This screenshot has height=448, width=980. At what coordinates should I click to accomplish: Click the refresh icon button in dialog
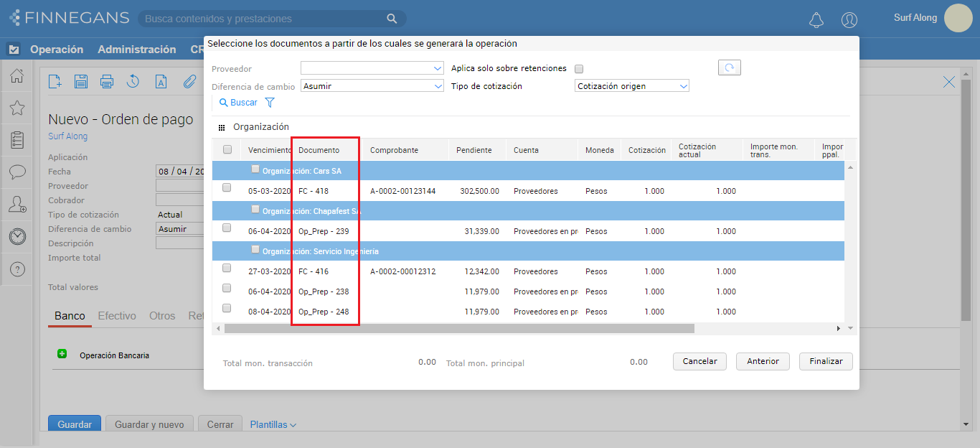[x=729, y=67]
